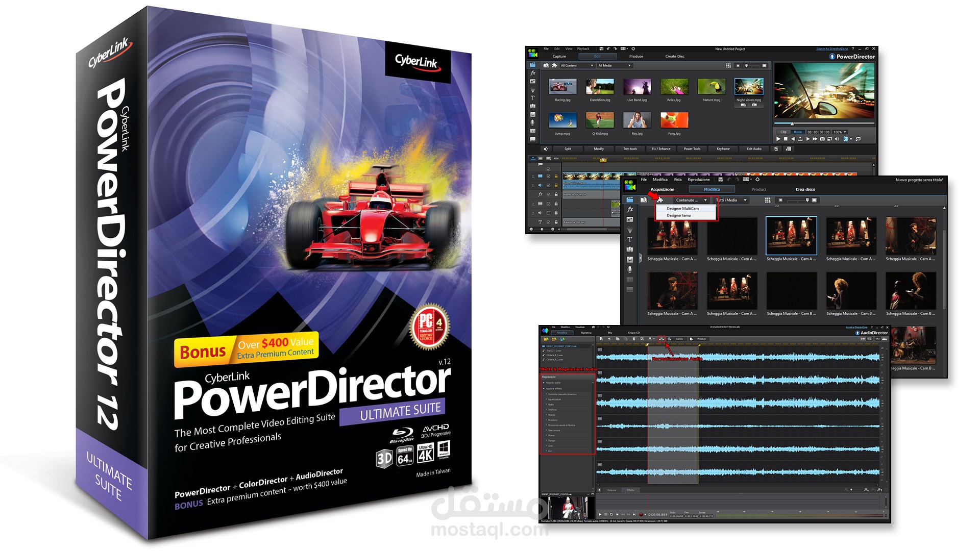Open the fx Effect Room, English PowerDirector window
This screenshot has height=551, width=980.
(533, 73)
